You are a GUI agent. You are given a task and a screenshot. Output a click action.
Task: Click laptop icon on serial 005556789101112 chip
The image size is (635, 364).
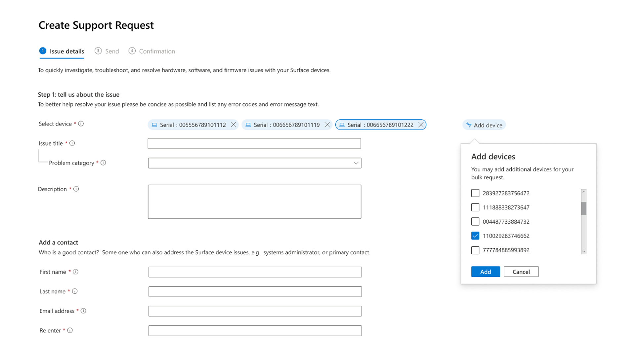pos(154,125)
